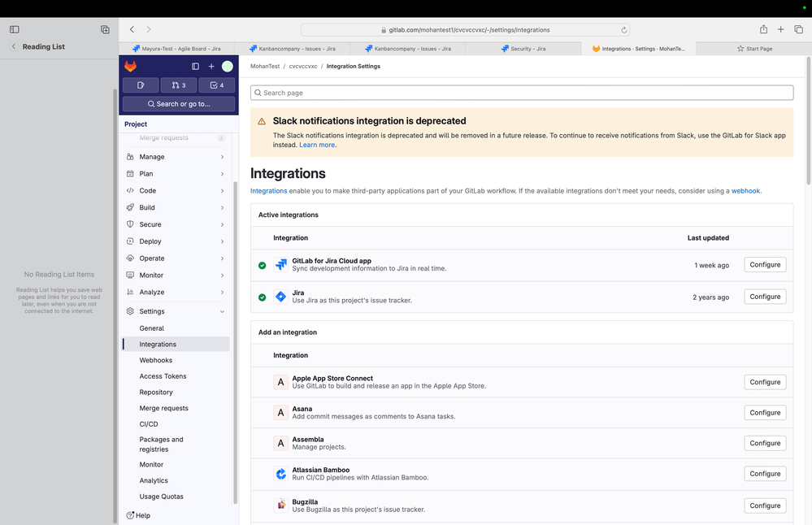Open merge requests icon showing count 3
The width and height of the screenshot is (812, 525).
coord(177,85)
